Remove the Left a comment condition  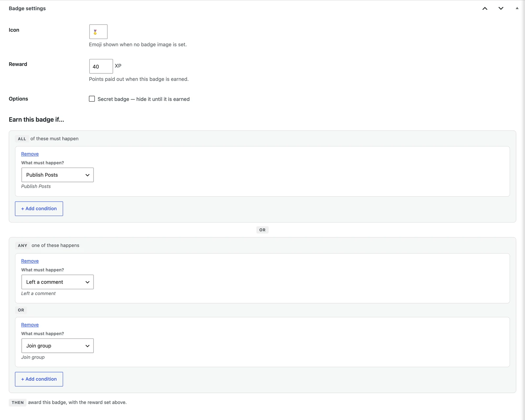[30, 261]
